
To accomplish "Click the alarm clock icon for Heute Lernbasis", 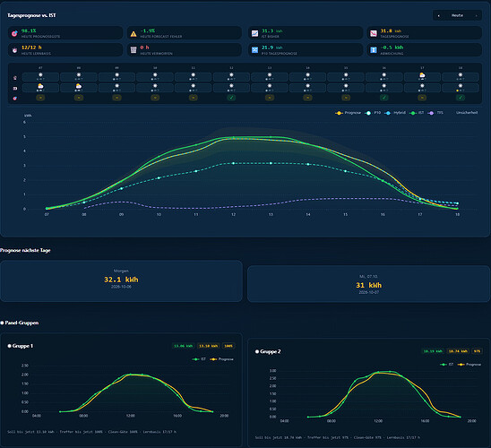I will point(14,50).
